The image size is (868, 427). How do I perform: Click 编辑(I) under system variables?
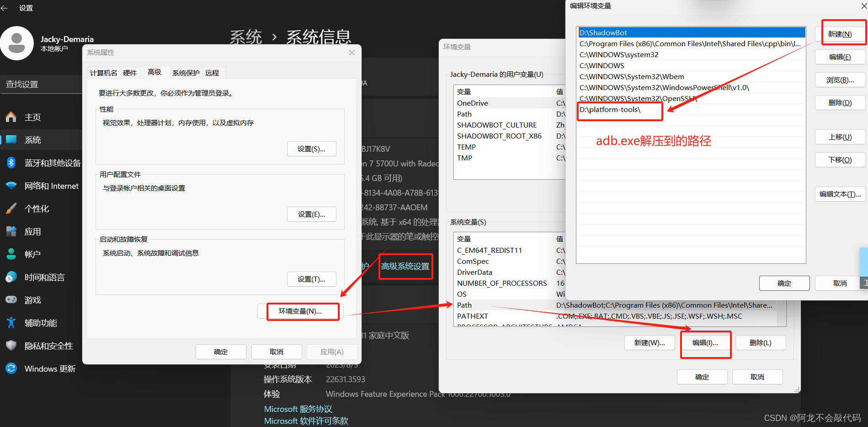click(705, 343)
